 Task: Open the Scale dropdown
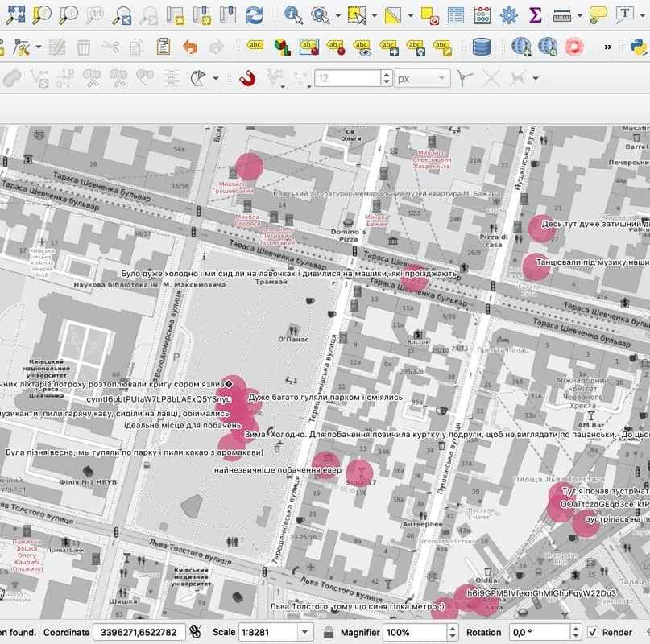pyautogui.click(x=304, y=632)
